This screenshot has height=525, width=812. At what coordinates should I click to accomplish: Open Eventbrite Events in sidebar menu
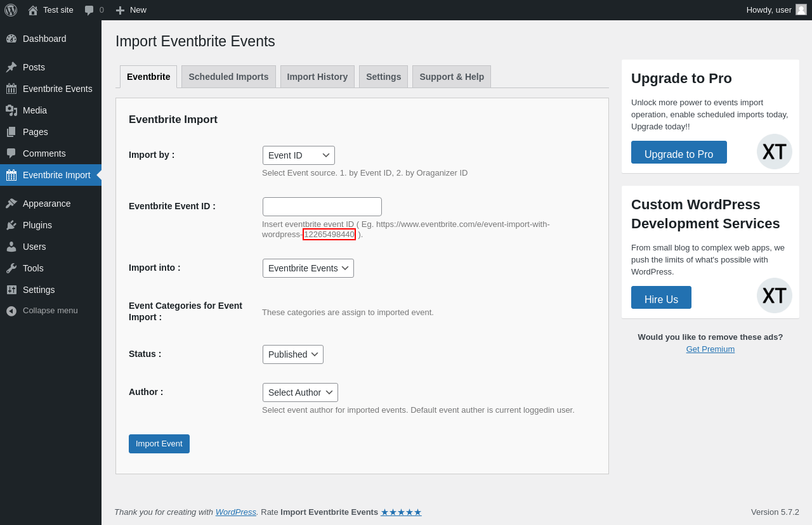[51, 89]
